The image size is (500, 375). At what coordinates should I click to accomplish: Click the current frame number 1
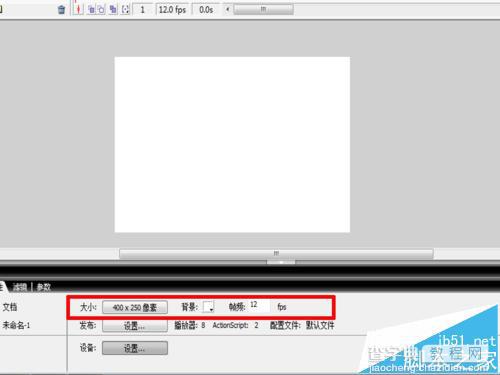[x=143, y=10]
